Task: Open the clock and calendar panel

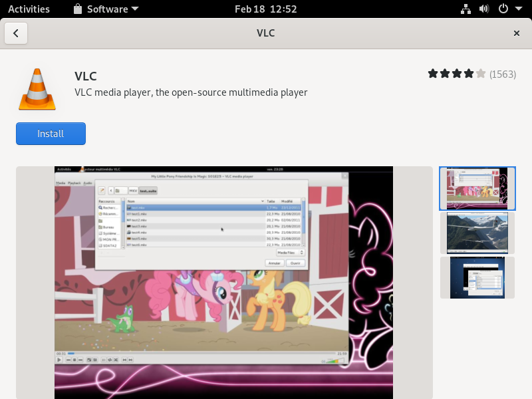Action: click(x=265, y=9)
